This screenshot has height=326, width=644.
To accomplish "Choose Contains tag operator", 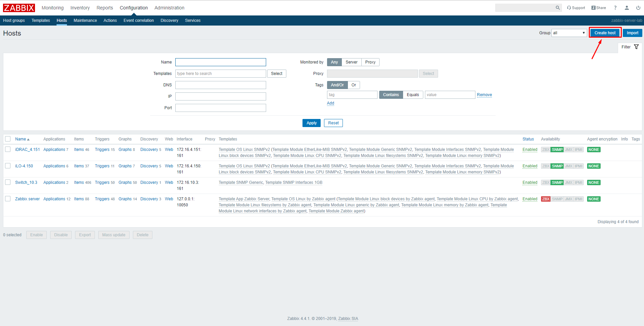I will [391, 95].
